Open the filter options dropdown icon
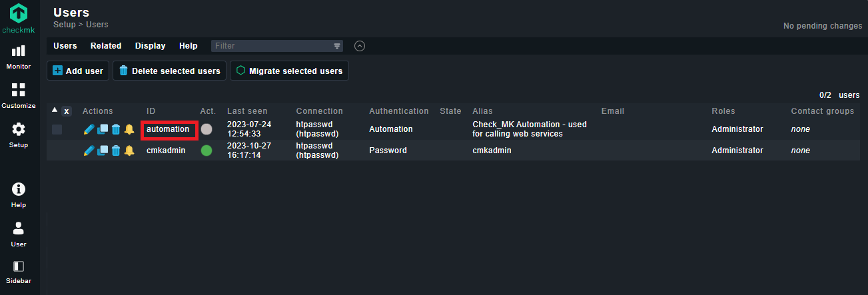Viewport: 868px width, 295px height. (x=337, y=46)
